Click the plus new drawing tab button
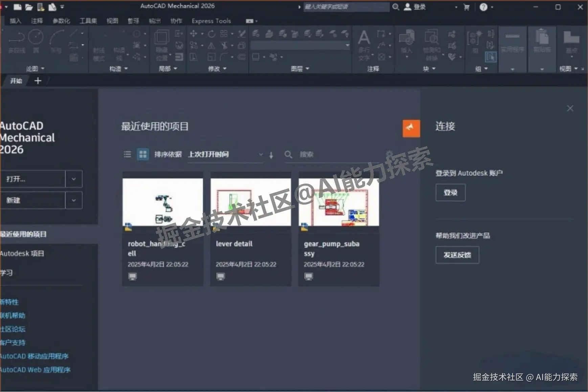 pyautogui.click(x=38, y=81)
